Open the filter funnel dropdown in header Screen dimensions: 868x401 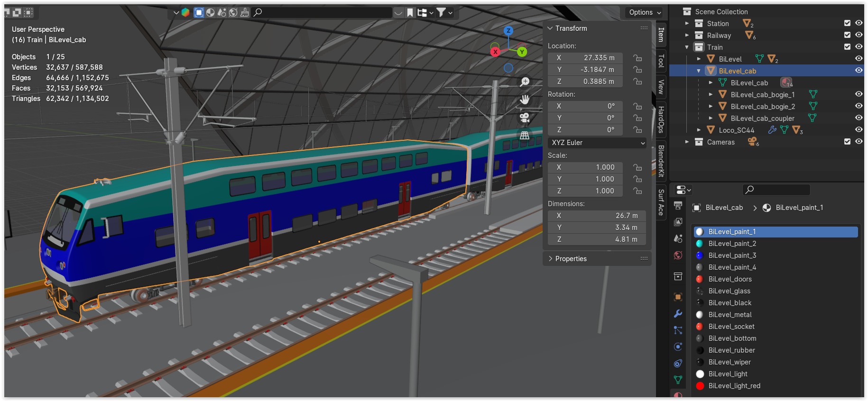click(x=444, y=13)
